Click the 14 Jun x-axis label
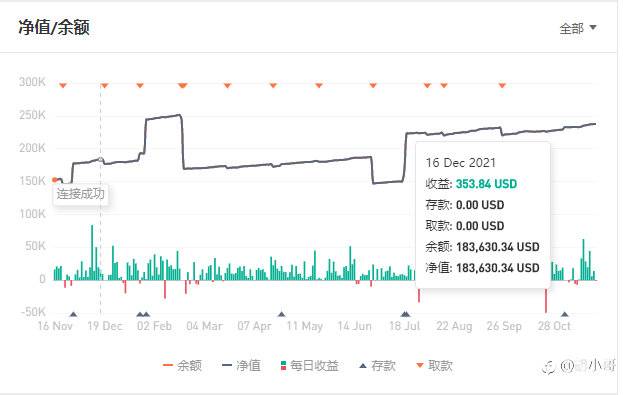This screenshot has height=395, width=623. tap(355, 326)
